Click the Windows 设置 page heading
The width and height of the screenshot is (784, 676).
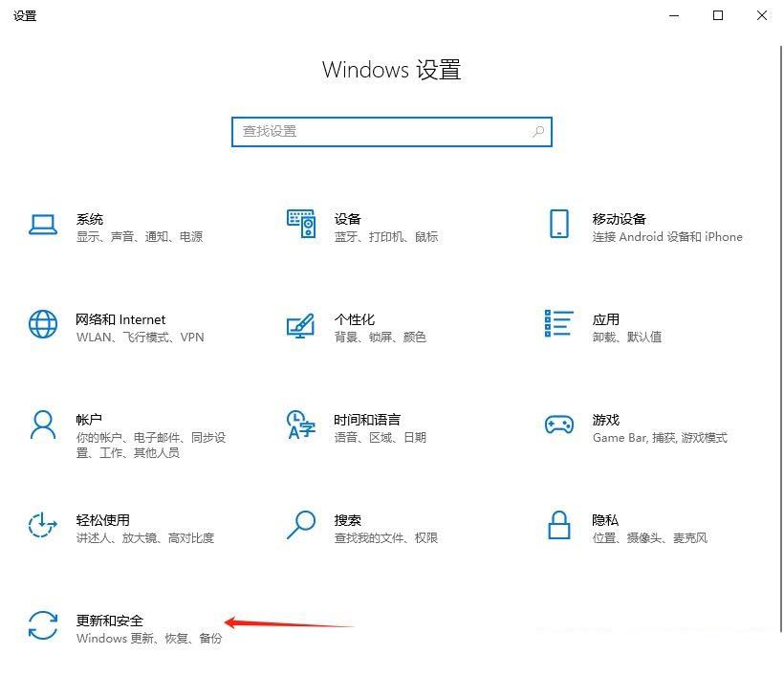coord(391,70)
